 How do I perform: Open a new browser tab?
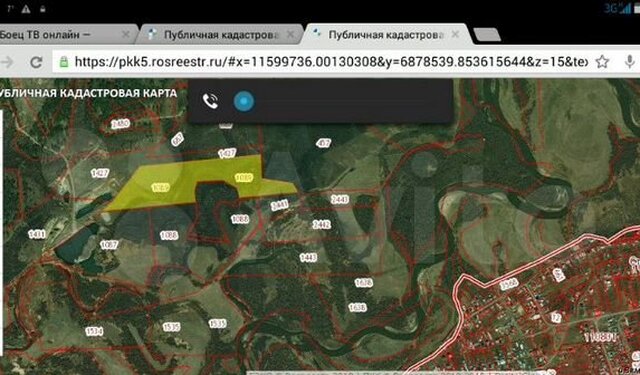(x=487, y=36)
